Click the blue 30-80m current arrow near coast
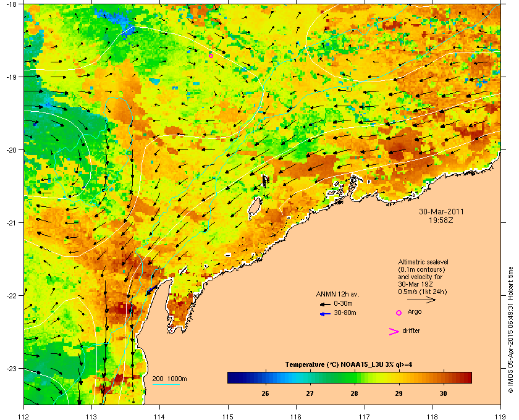The image size is (519, 420). click(151, 290)
